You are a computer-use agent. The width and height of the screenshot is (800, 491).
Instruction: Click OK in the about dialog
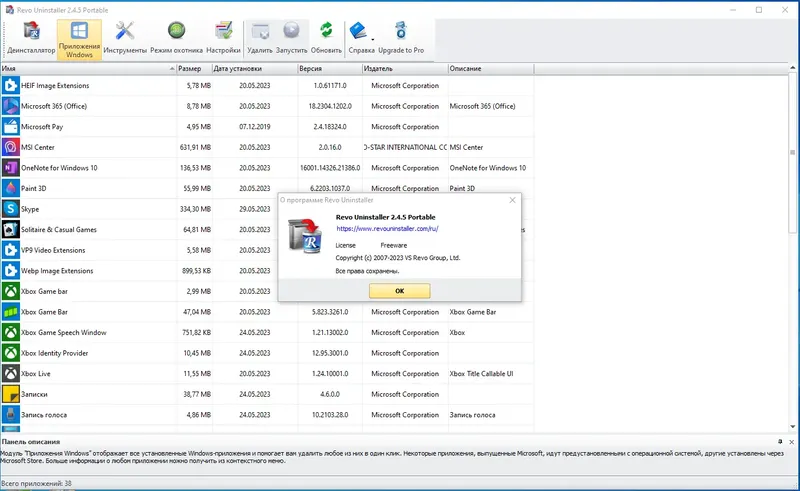pyautogui.click(x=399, y=290)
